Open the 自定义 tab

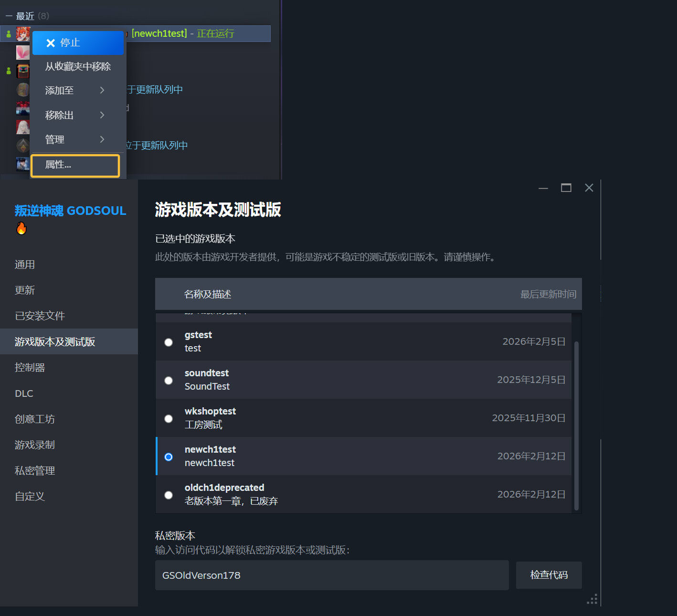(x=69, y=497)
